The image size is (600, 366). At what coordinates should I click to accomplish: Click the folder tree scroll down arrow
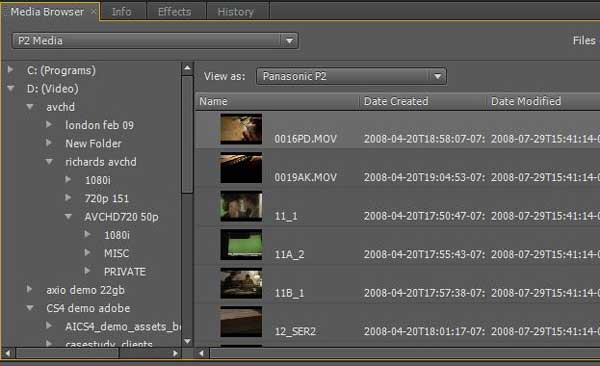pos(187,341)
